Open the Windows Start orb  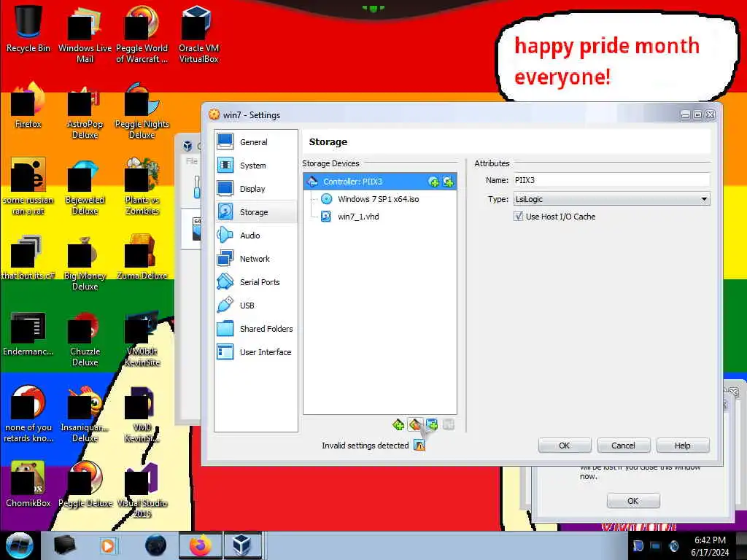(x=19, y=545)
